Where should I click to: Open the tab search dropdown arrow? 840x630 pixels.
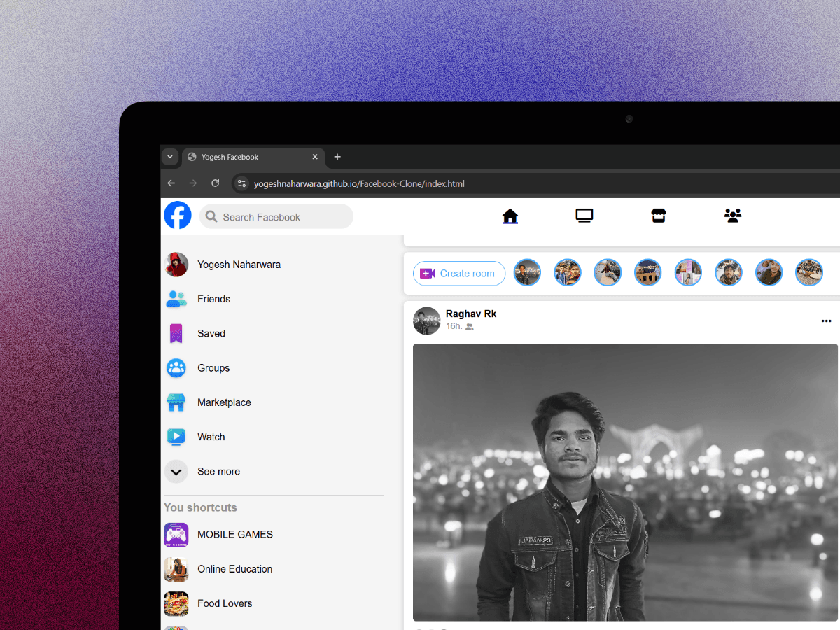click(x=170, y=157)
